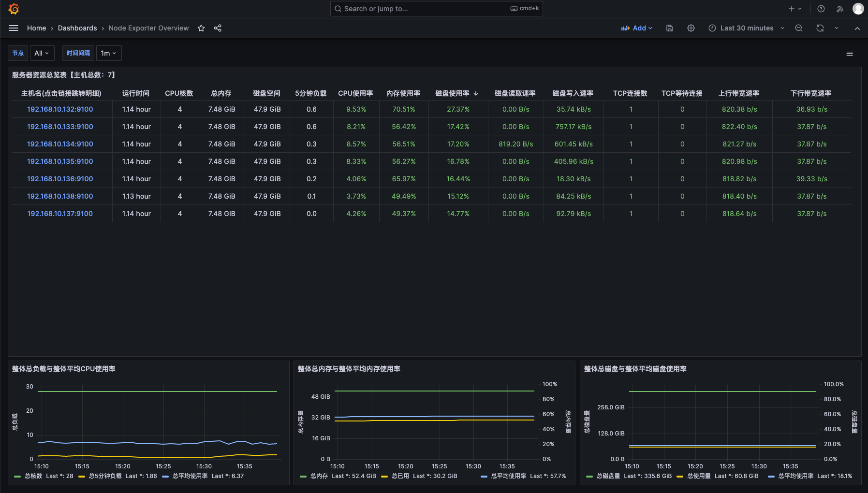The height and width of the screenshot is (493, 868).
Task: Open the help question mark icon
Action: pyautogui.click(x=821, y=9)
